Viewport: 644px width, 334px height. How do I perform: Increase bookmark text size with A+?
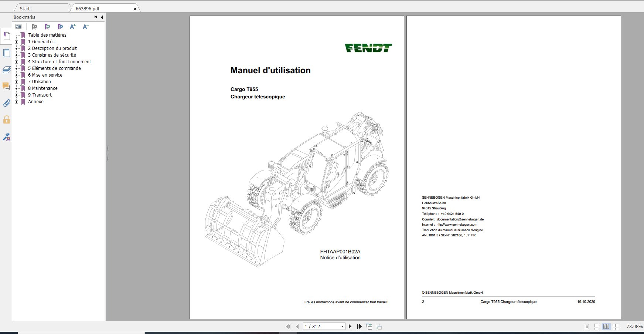(x=73, y=27)
